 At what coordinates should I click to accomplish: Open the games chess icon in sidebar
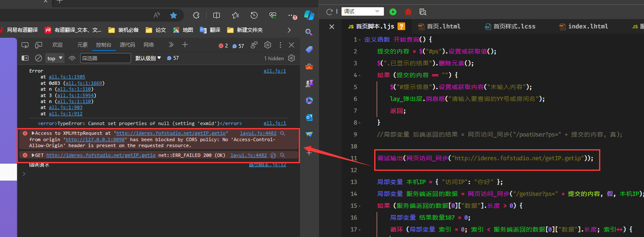pyautogui.click(x=309, y=84)
